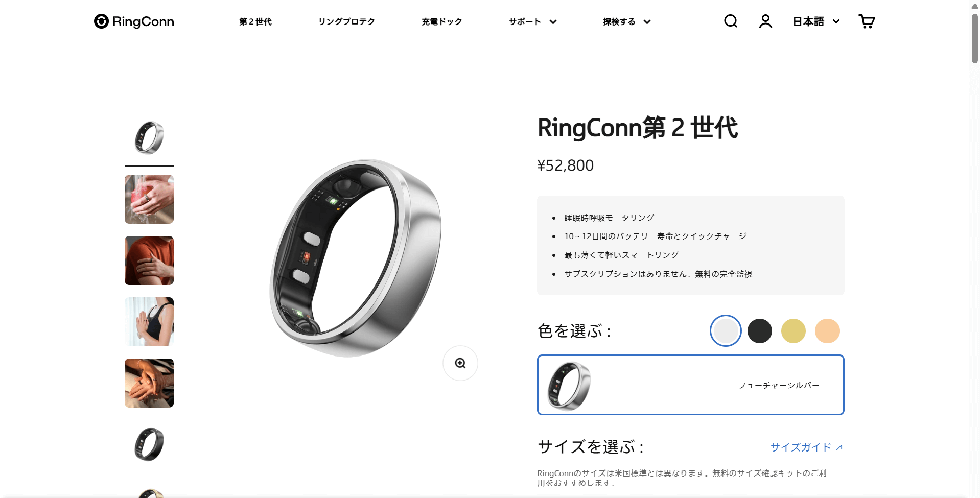The width and height of the screenshot is (980, 498).
Task: Open the 日本語 language selector
Action: [816, 21]
